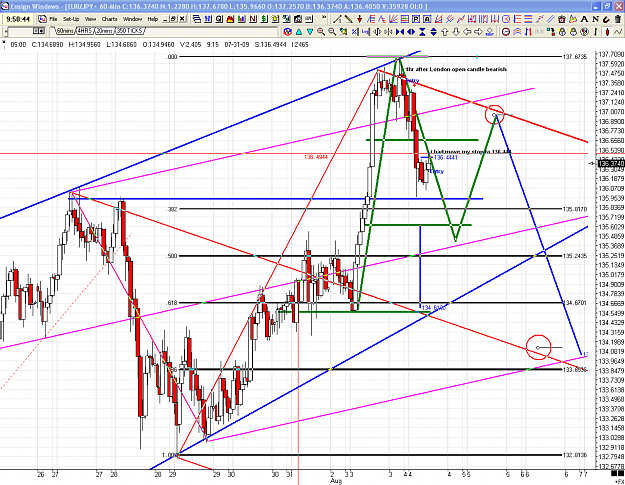Select the bold A text tool
Viewport: 625px width, 485px height.
click(584, 19)
